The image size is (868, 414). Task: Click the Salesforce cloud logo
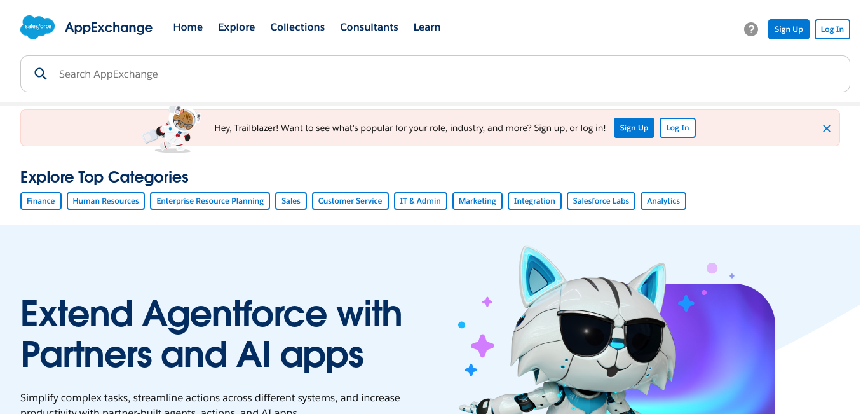[37, 27]
